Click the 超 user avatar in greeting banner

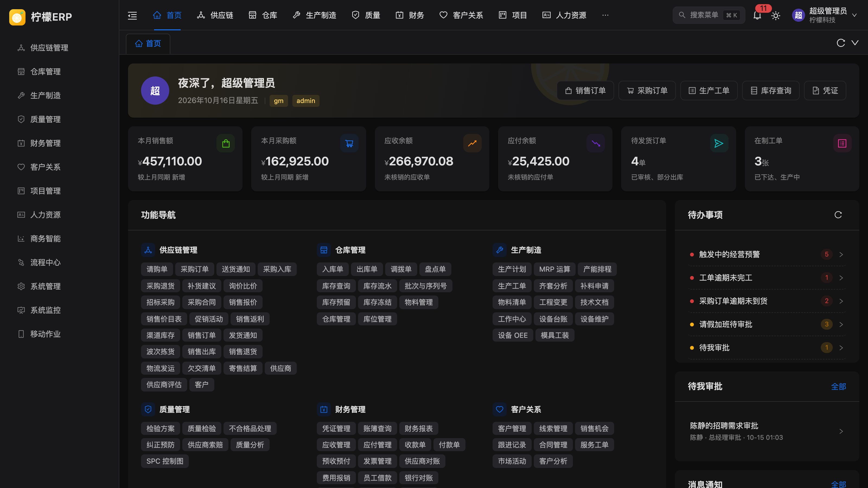tap(155, 91)
